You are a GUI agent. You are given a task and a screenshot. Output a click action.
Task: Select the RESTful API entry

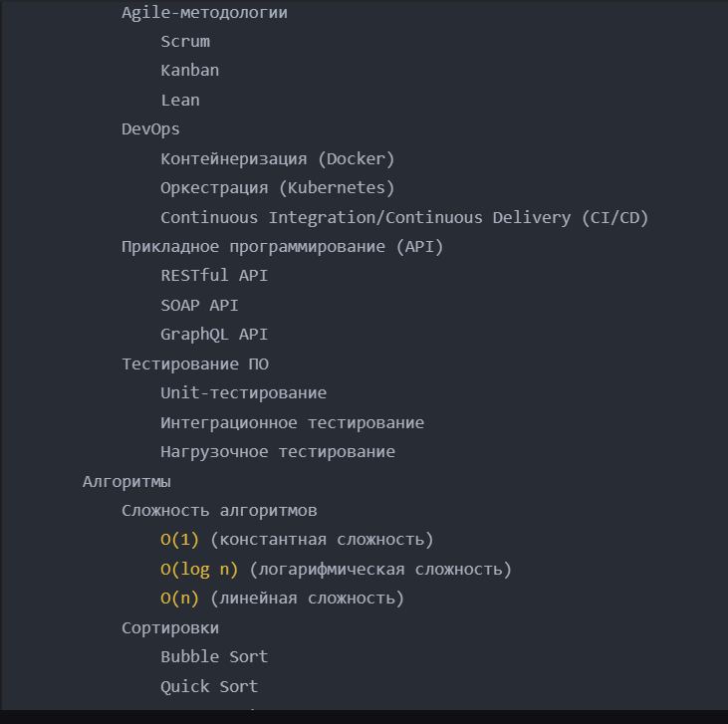point(214,276)
